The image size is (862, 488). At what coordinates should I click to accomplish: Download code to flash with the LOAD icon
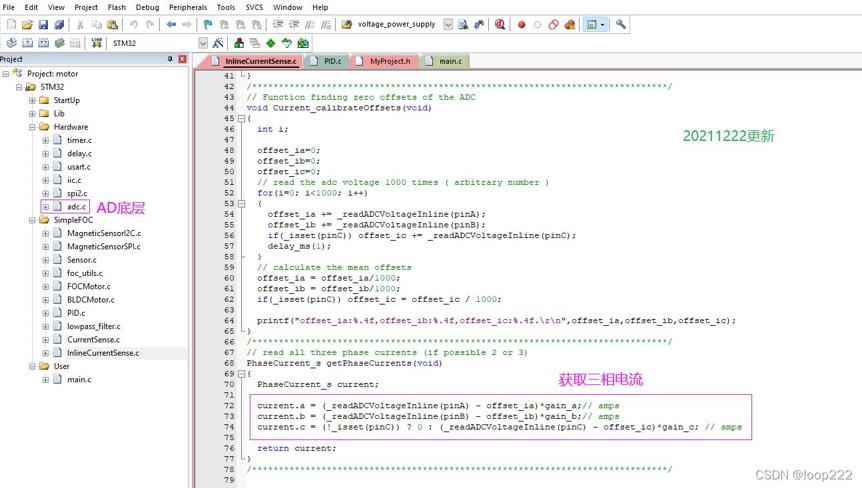(x=97, y=43)
